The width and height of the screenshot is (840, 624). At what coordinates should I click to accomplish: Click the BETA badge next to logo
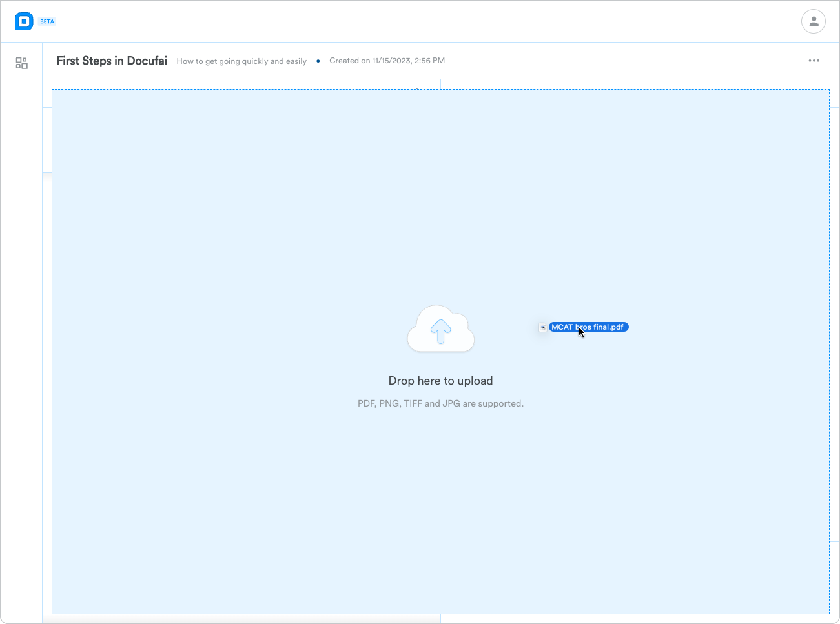[x=47, y=21]
